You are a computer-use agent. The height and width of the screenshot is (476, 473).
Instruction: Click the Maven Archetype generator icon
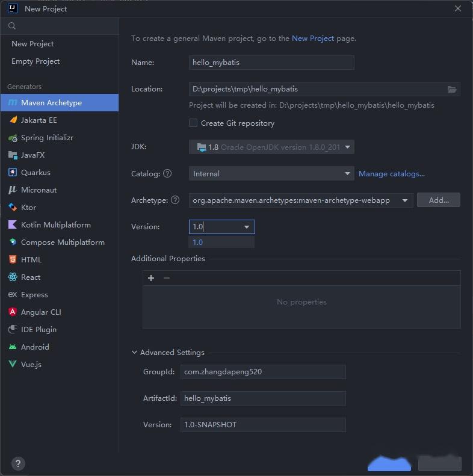tap(13, 103)
